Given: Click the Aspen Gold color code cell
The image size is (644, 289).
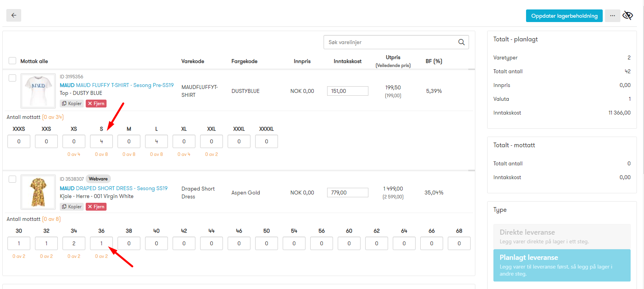Looking at the screenshot, I should [x=246, y=193].
